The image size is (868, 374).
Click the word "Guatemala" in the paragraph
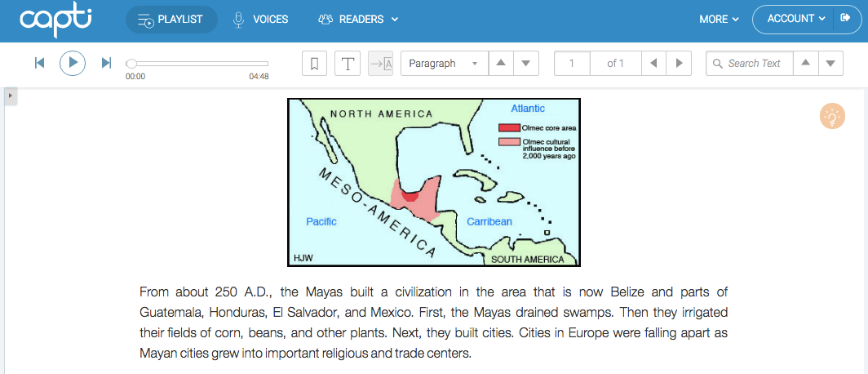point(171,312)
